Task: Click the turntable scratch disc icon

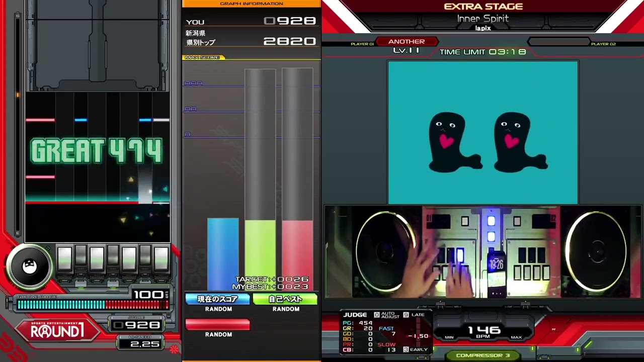Action: pos(29,267)
